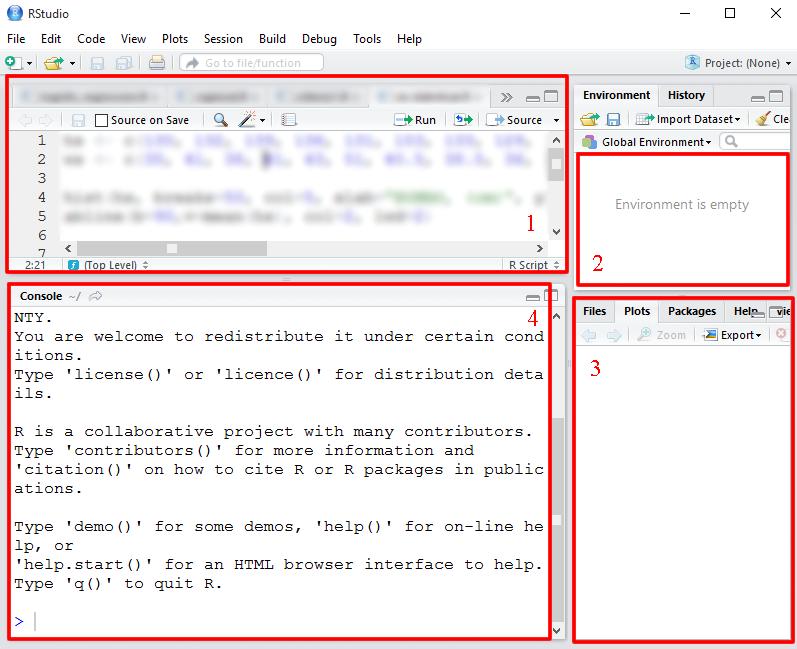Show more source tabs with double chevron
Viewport: 797px width, 649px height.
tap(506, 97)
